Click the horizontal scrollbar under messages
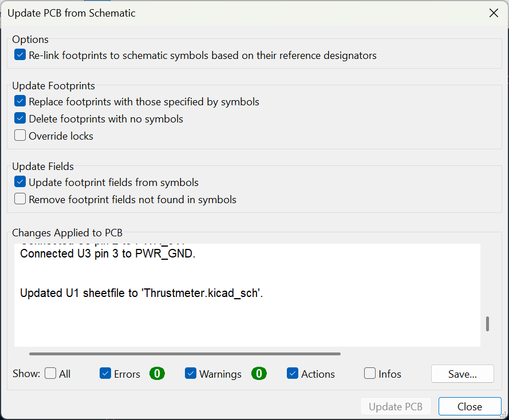The width and height of the screenshot is (509, 420). click(184, 354)
